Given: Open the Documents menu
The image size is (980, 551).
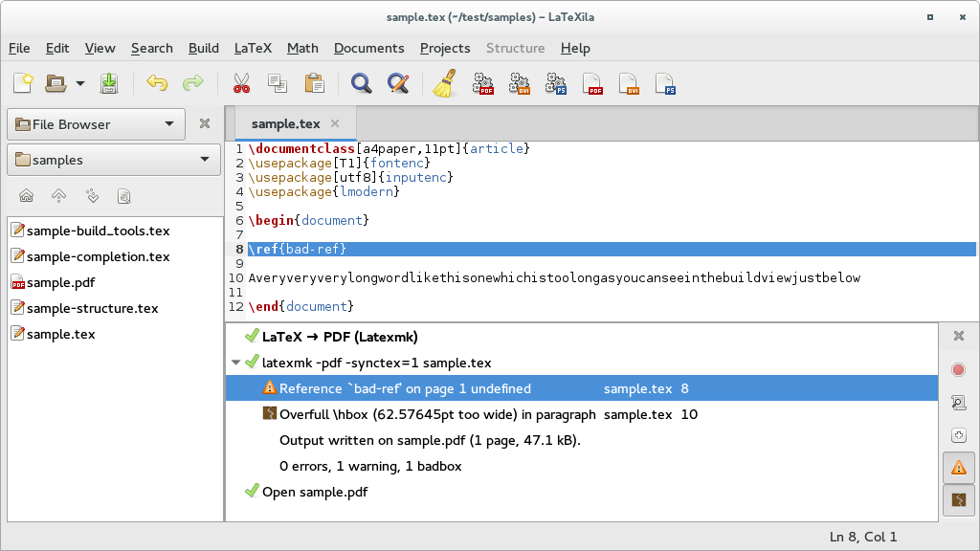Looking at the screenshot, I should (368, 48).
